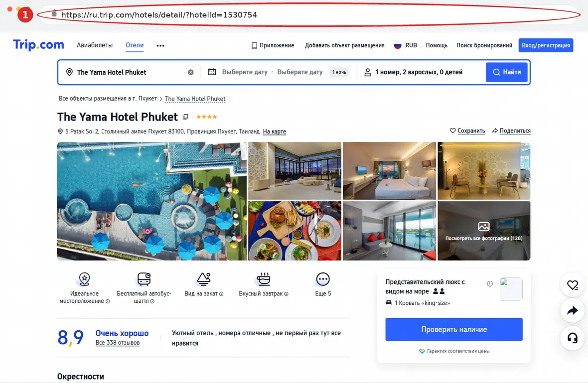
Task: Open room info icon beside Представительский люкс
Action: coord(490,284)
